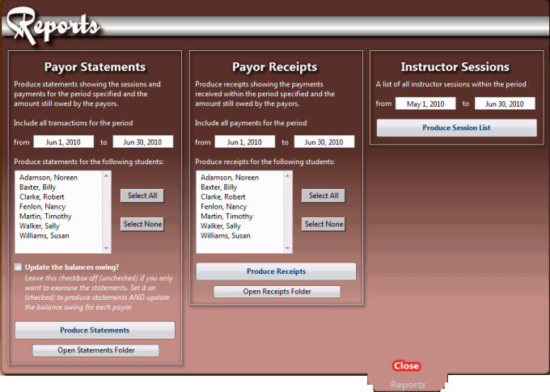Close the Reports screen

tap(406, 366)
